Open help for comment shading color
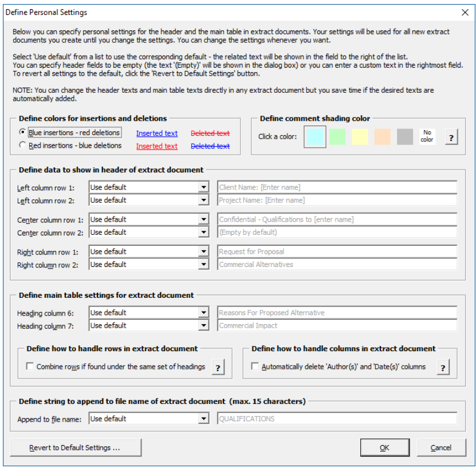The width and height of the screenshot is (476, 468). (x=451, y=137)
